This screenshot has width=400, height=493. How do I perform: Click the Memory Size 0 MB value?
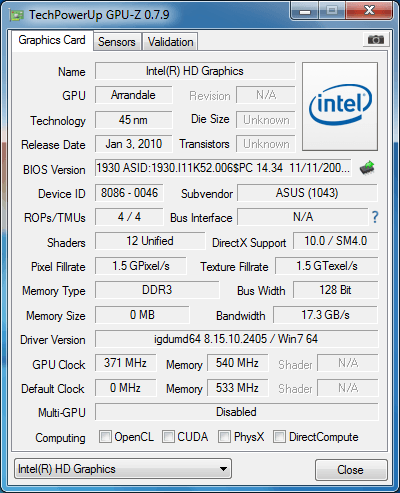click(x=142, y=315)
